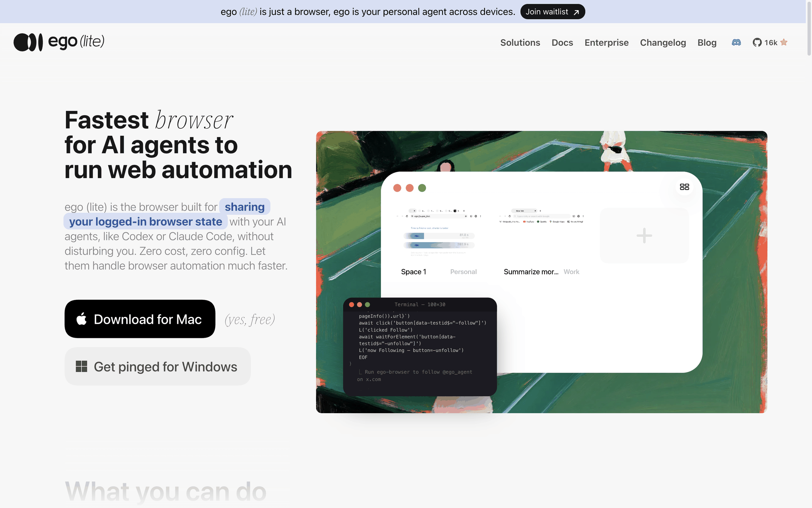
Task: Open the GitHub 16k stars link
Action: tap(770, 42)
